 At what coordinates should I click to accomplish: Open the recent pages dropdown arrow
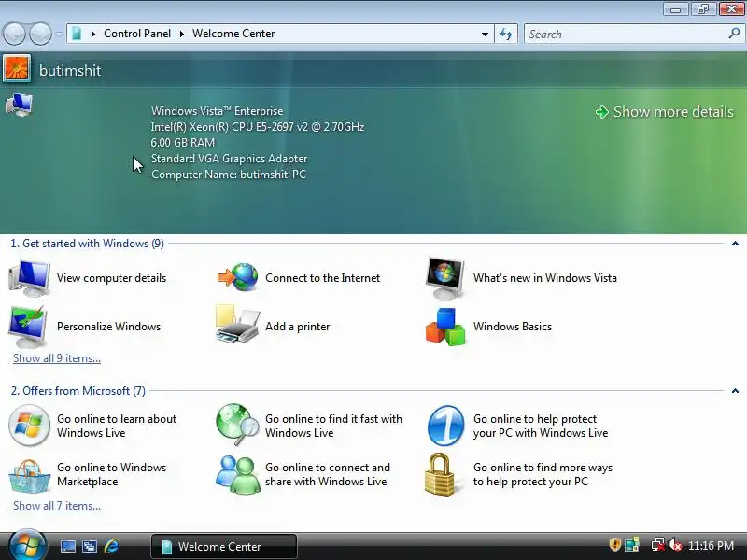click(59, 34)
